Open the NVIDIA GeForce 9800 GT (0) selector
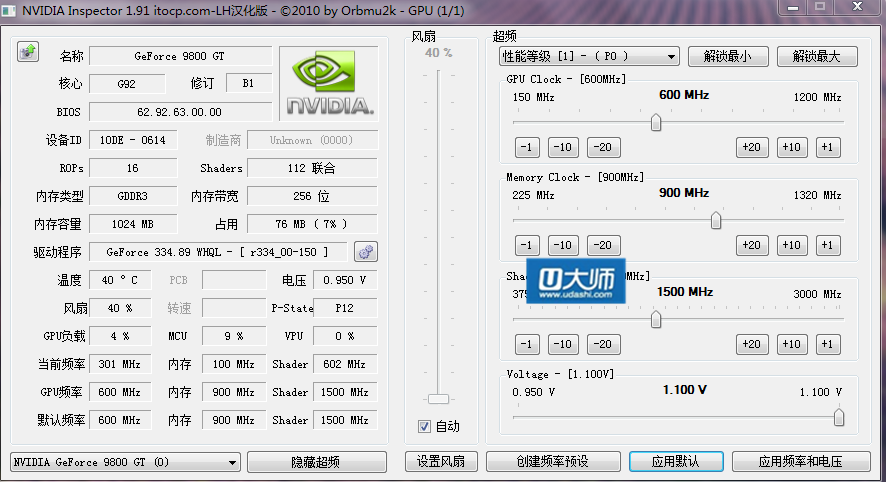The width and height of the screenshot is (886, 482). tap(125, 462)
